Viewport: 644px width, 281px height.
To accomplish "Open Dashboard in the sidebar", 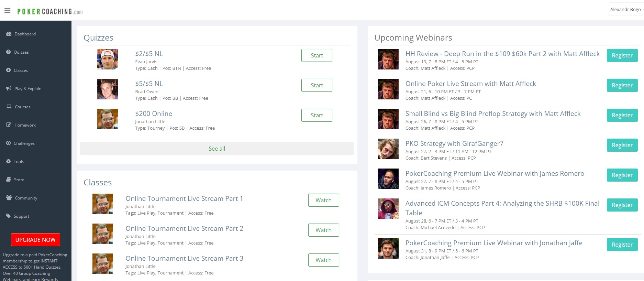I will click(x=25, y=34).
